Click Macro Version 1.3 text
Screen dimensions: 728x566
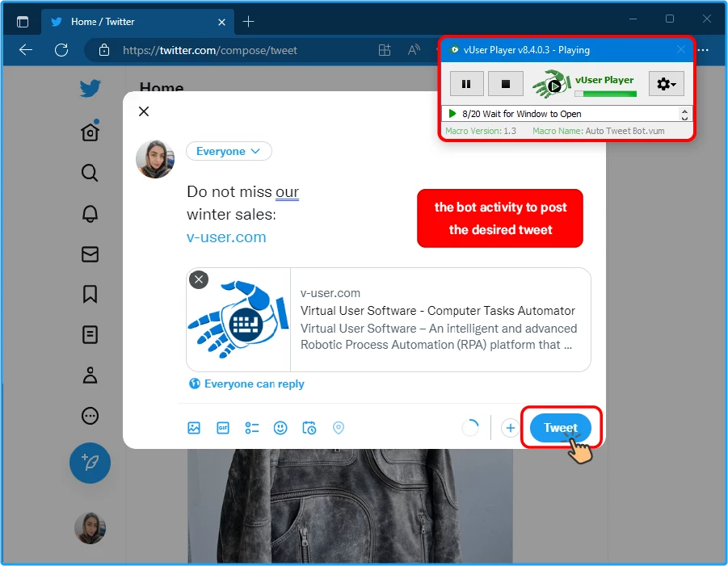(x=481, y=131)
